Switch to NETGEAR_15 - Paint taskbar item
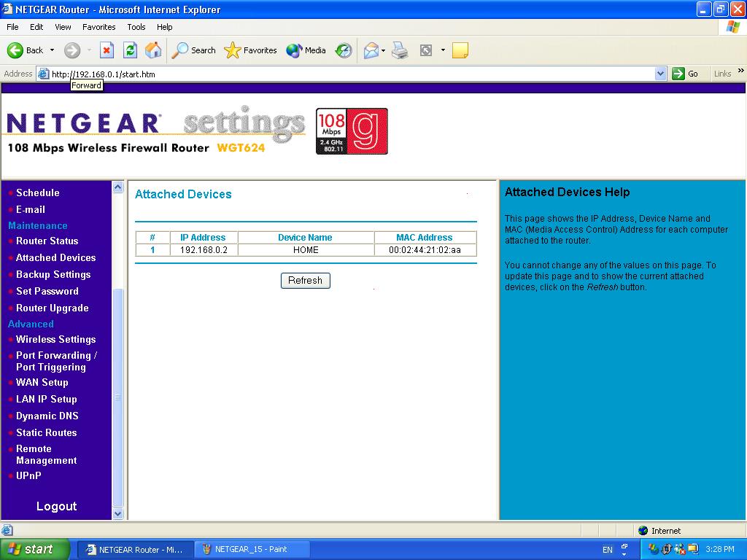The height and width of the screenshot is (560, 747). click(x=252, y=550)
